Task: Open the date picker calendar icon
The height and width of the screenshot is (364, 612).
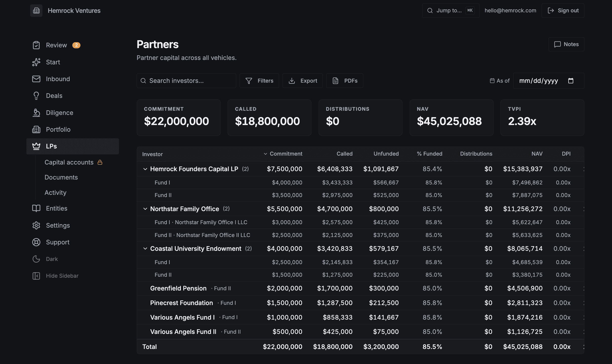Action: pyautogui.click(x=571, y=81)
